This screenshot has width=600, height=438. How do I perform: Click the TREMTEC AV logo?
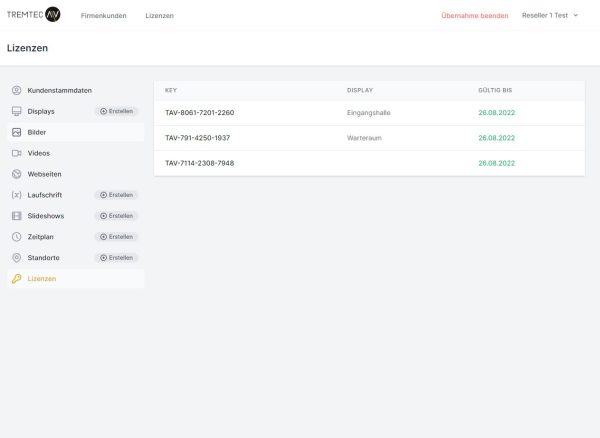tap(33, 15)
